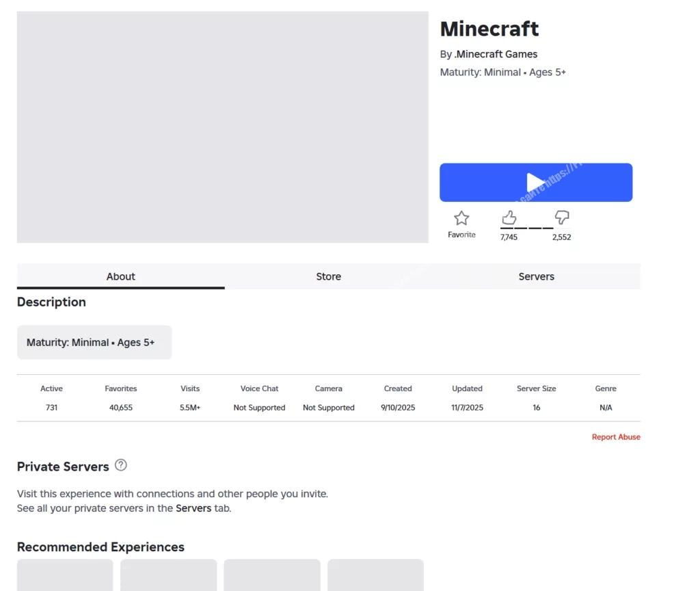The image size is (700, 591).
Task: Dislike the experience with thumbs down
Action: coord(562,218)
